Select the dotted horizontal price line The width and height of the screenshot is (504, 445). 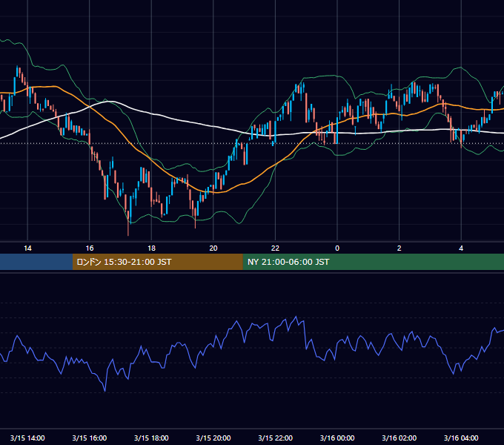(252, 143)
